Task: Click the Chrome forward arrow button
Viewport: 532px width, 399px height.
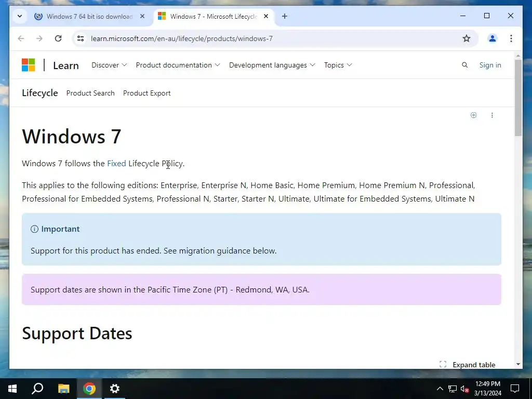Action: tap(39, 38)
